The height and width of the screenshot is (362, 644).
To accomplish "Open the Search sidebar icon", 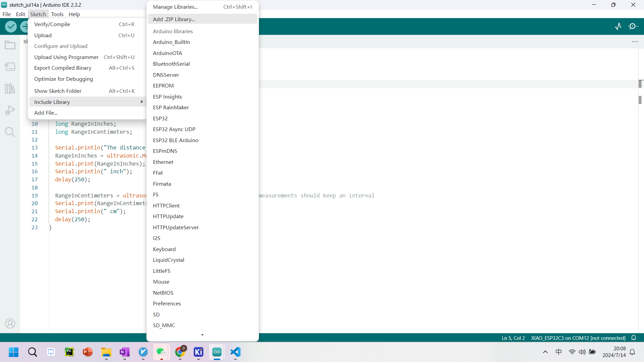I will pos(10,132).
